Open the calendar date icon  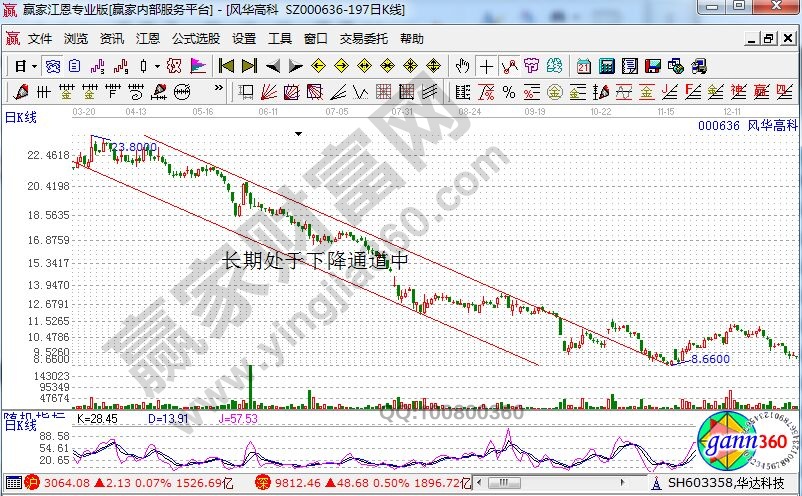tap(584, 66)
